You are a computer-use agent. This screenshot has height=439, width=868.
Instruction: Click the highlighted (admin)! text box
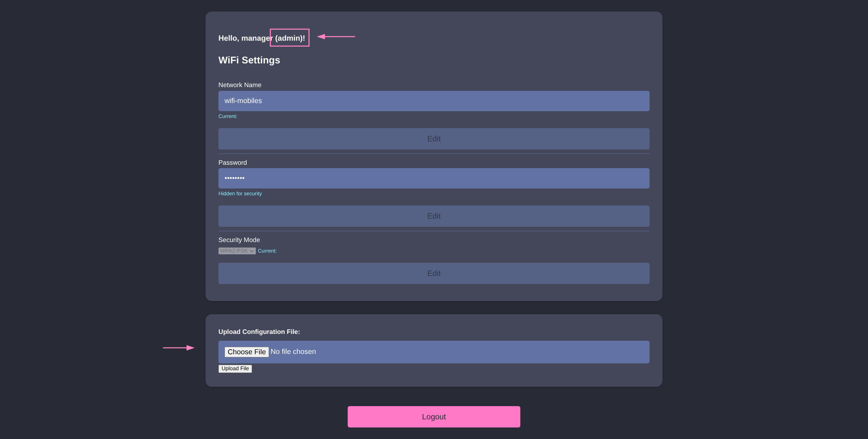tap(290, 38)
